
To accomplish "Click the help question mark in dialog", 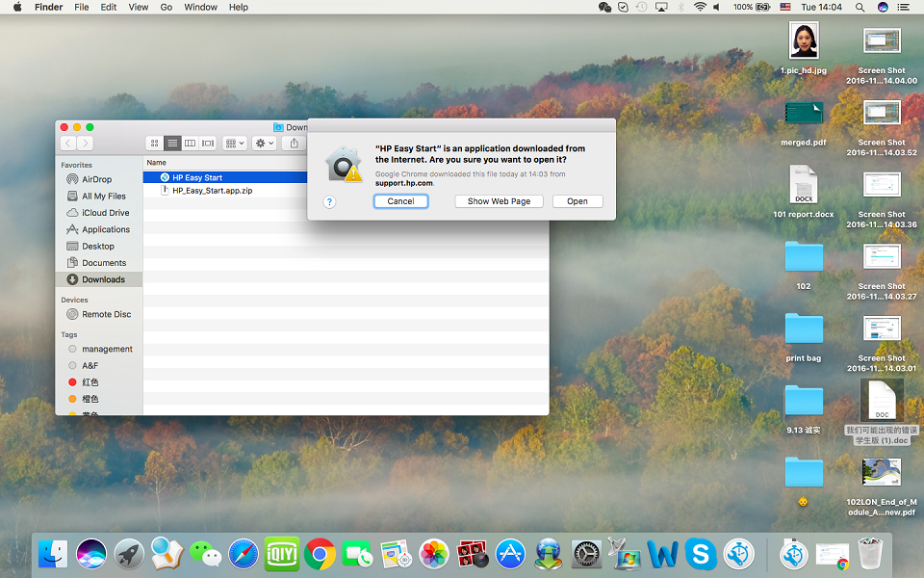I will click(329, 202).
